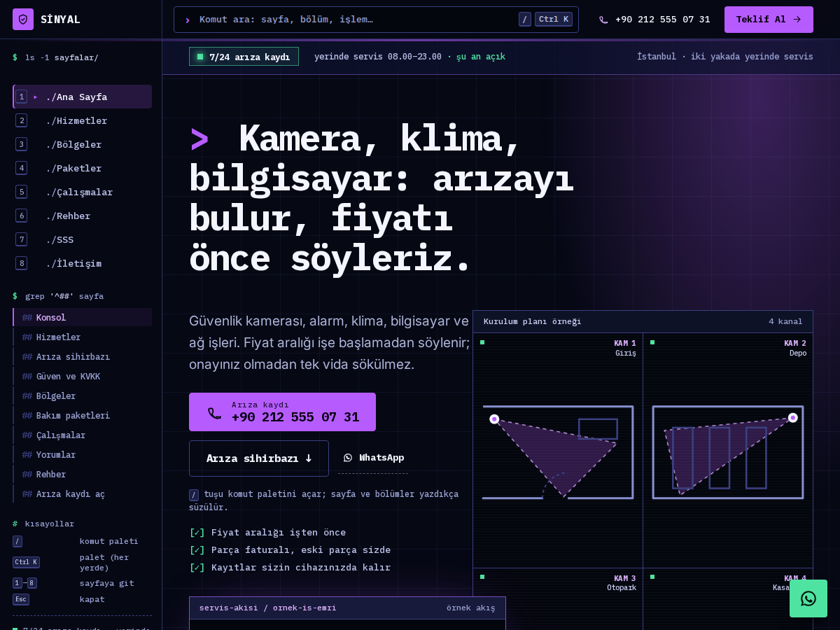The image size is (840, 630).
Task: Click the SİNYAL shield logo icon
Action: pos(23,20)
